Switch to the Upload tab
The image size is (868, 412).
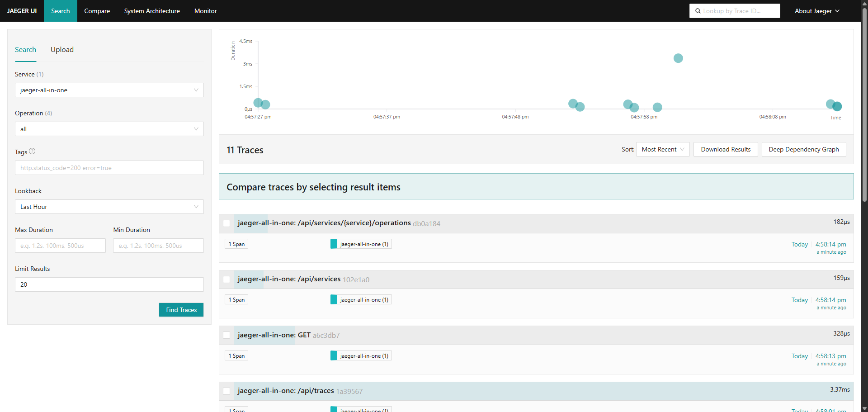coord(62,50)
